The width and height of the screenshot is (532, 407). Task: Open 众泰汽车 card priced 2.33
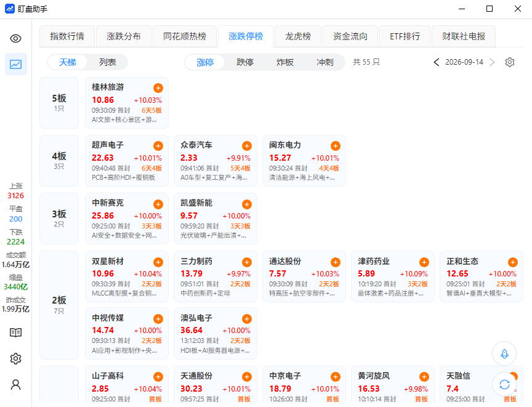[216, 161]
